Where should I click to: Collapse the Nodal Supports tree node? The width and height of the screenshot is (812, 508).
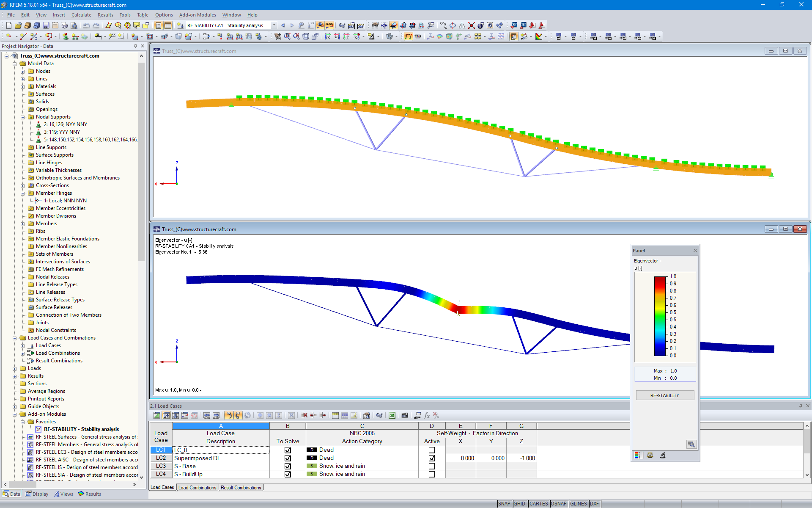(x=23, y=117)
